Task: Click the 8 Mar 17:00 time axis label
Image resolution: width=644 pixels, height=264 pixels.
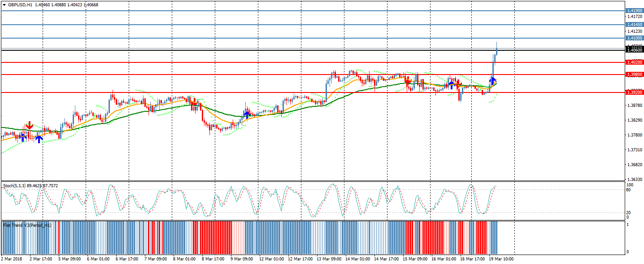Action: [x=213, y=259]
